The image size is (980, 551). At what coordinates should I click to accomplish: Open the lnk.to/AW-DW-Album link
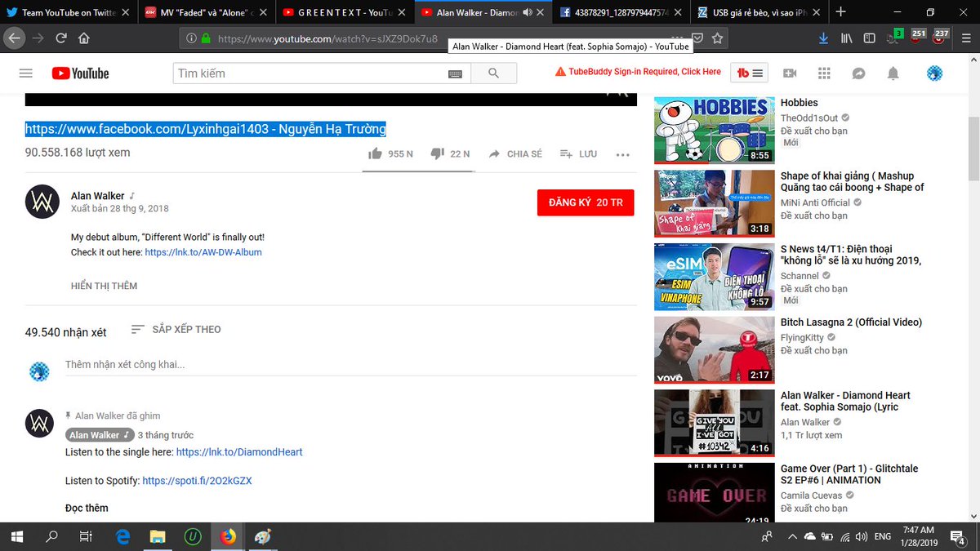click(x=203, y=252)
